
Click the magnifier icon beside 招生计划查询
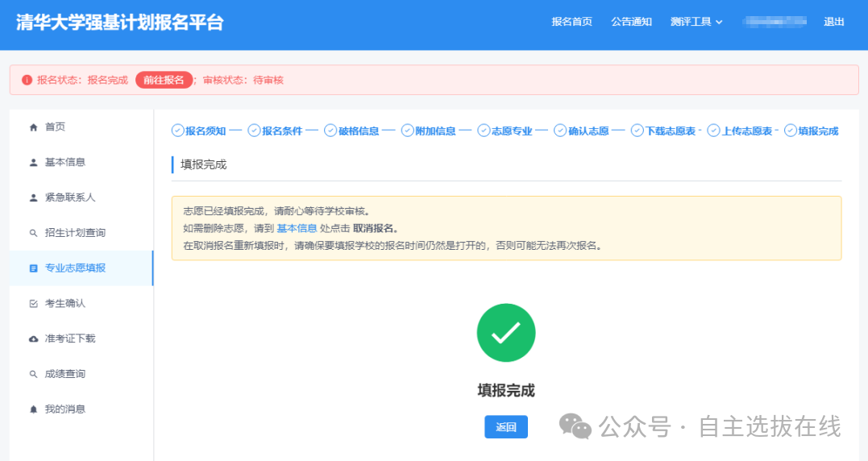(x=33, y=233)
